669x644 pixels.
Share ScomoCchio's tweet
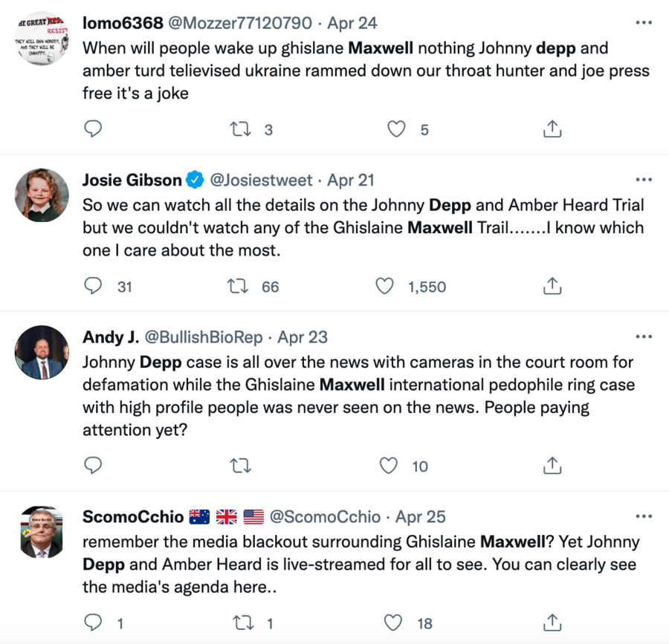pos(552,622)
